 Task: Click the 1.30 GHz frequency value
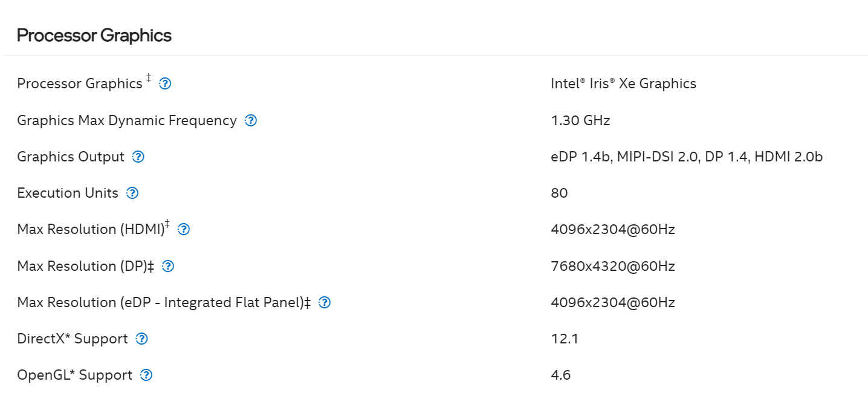click(580, 120)
